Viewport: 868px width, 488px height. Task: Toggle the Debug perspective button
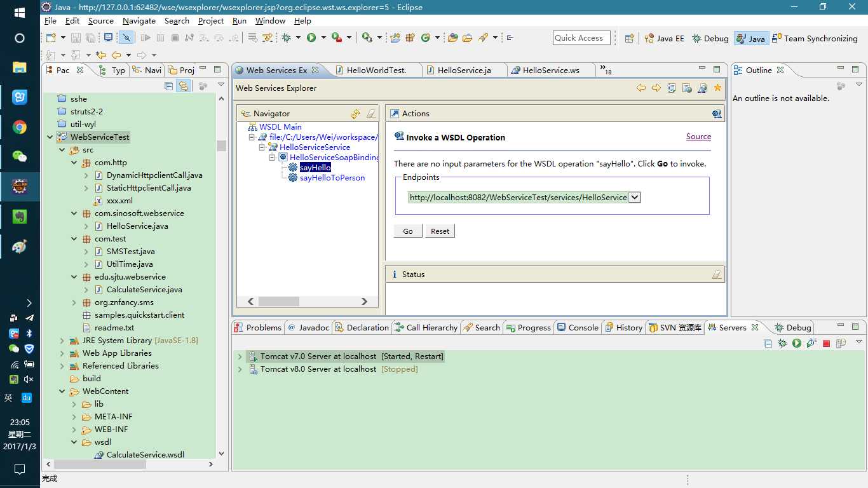pos(710,38)
